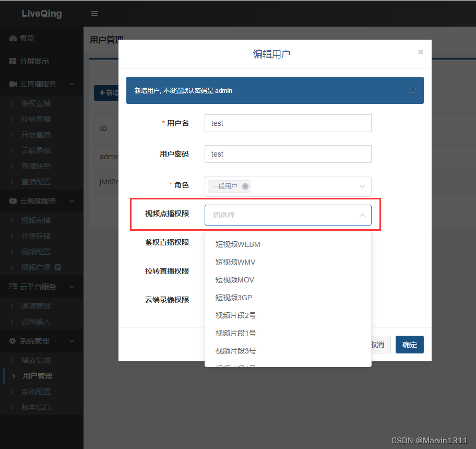Select 短视频WEBM from the list
Viewport: 476px width, 449px height.
(288, 244)
